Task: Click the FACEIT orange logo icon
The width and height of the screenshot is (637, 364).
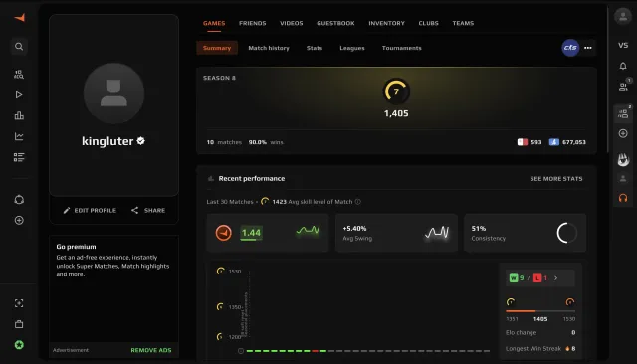Action: pos(19,18)
